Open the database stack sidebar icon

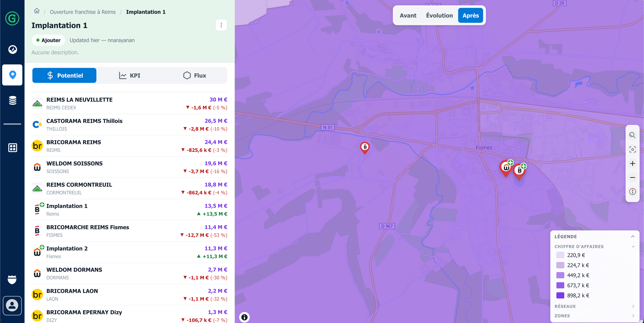point(12,100)
